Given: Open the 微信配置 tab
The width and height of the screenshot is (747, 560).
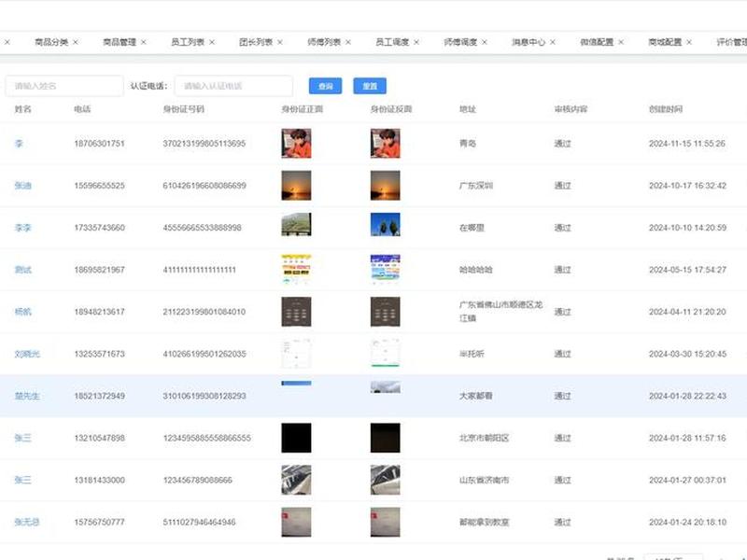Looking at the screenshot, I should point(597,42).
